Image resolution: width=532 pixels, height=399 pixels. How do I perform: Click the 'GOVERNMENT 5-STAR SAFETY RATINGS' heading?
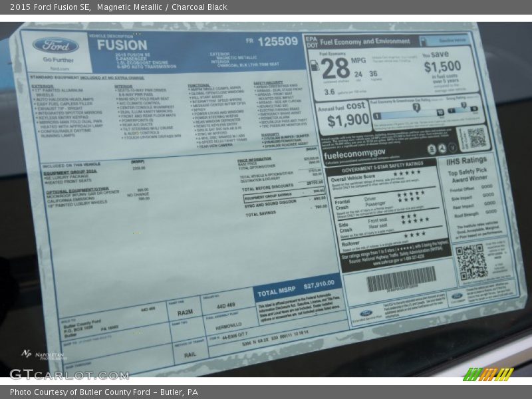[x=382, y=167]
